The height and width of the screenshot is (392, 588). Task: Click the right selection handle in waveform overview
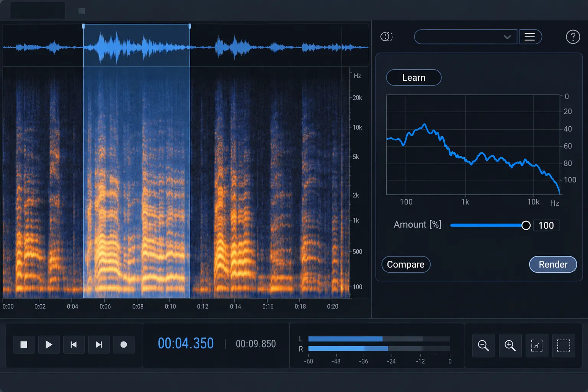click(x=189, y=26)
